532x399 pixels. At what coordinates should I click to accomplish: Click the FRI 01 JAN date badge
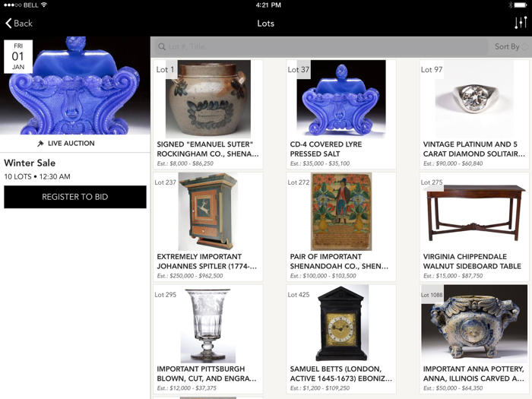click(18, 56)
